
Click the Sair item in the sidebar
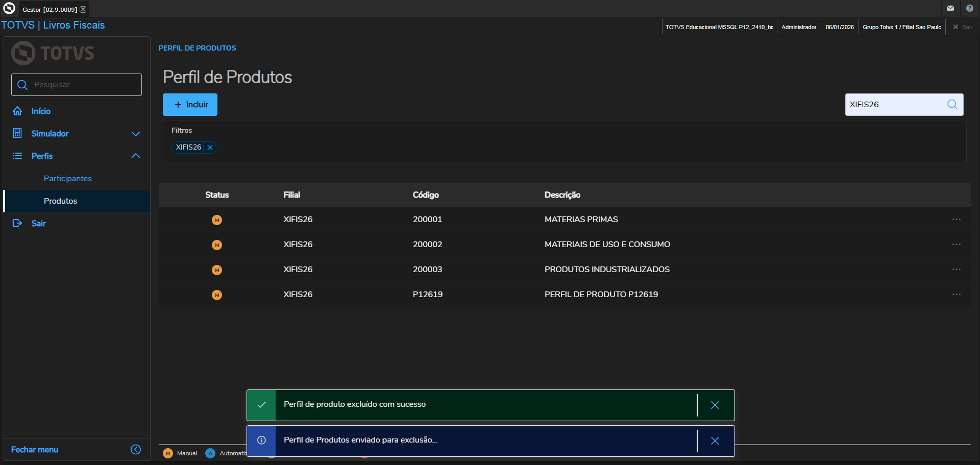tap(38, 224)
